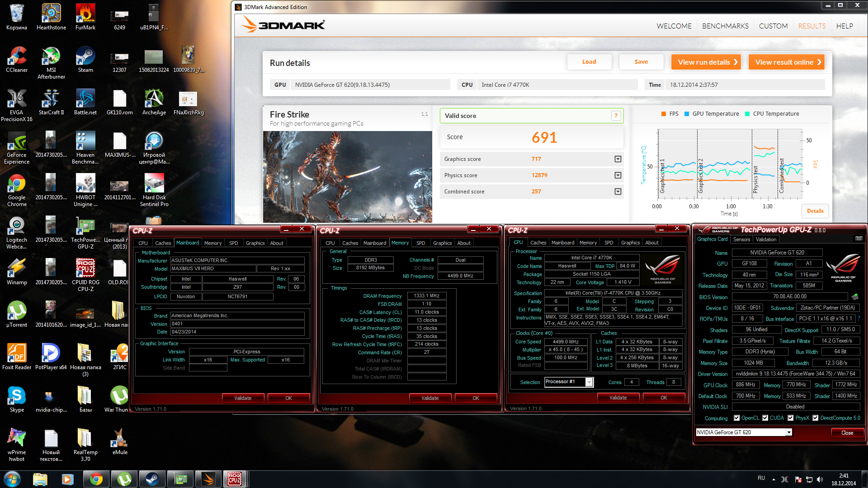Click the Fire Strike preview thumbnail
Image resolution: width=868 pixels, height=488 pixels.
tap(347, 177)
